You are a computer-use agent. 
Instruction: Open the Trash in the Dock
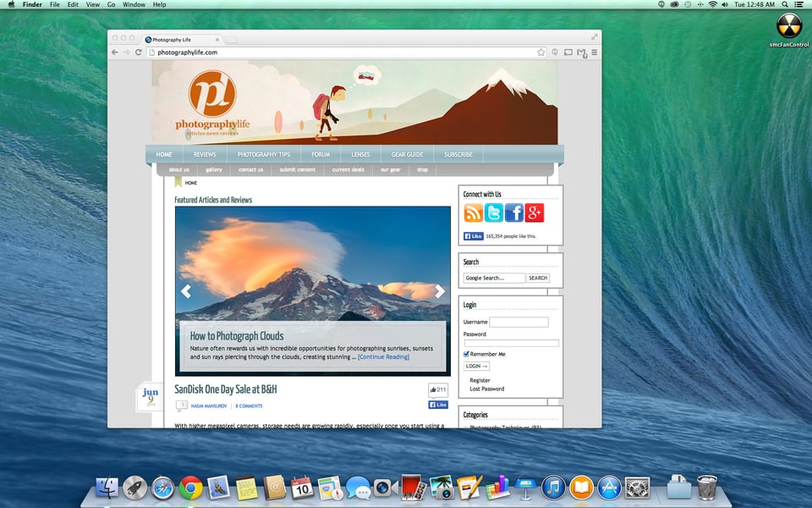[707, 488]
